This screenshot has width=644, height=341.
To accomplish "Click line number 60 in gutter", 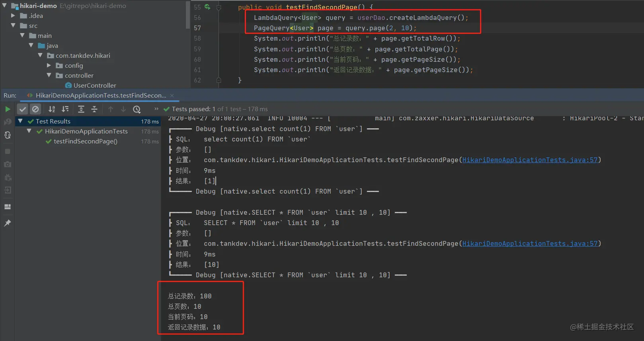I will [197, 59].
